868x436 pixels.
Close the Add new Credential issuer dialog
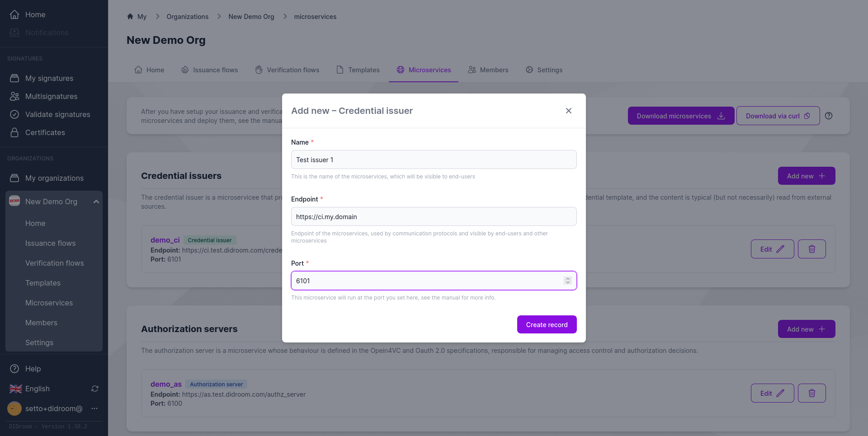(568, 111)
